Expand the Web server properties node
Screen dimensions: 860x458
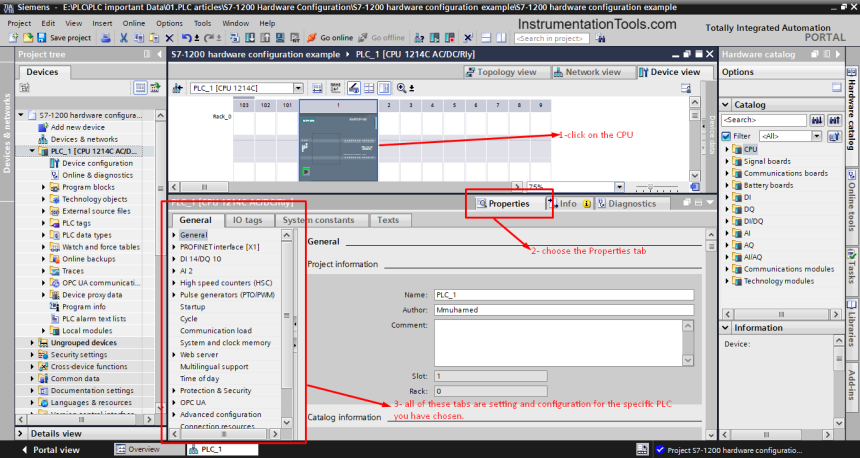pyautogui.click(x=174, y=355)
